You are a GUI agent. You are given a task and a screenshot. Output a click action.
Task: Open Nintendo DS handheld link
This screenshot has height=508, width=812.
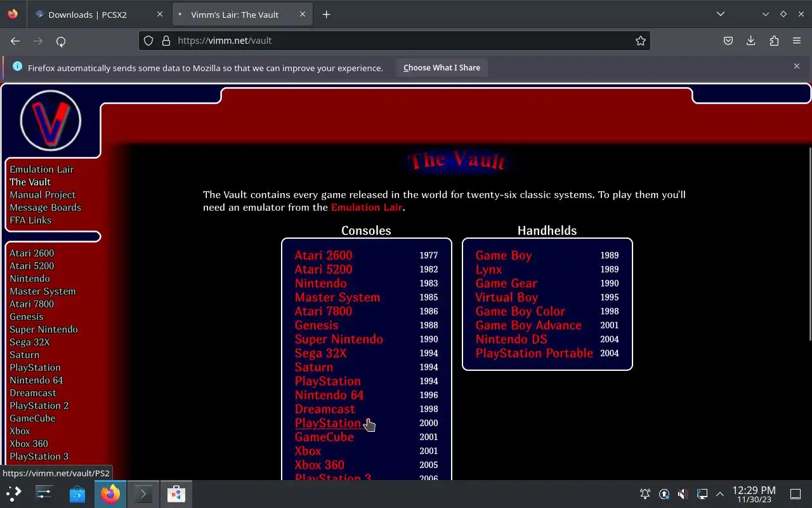tap(511, 339)
